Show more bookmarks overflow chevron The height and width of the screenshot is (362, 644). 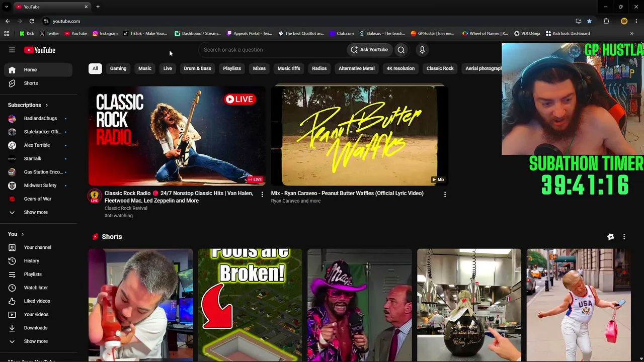coord(631,34)
